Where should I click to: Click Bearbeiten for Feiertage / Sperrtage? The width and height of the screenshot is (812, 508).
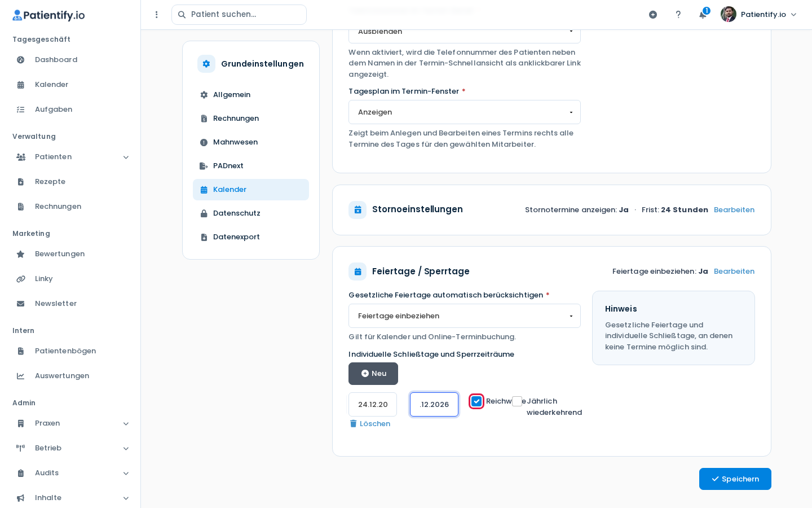point(734,271)
